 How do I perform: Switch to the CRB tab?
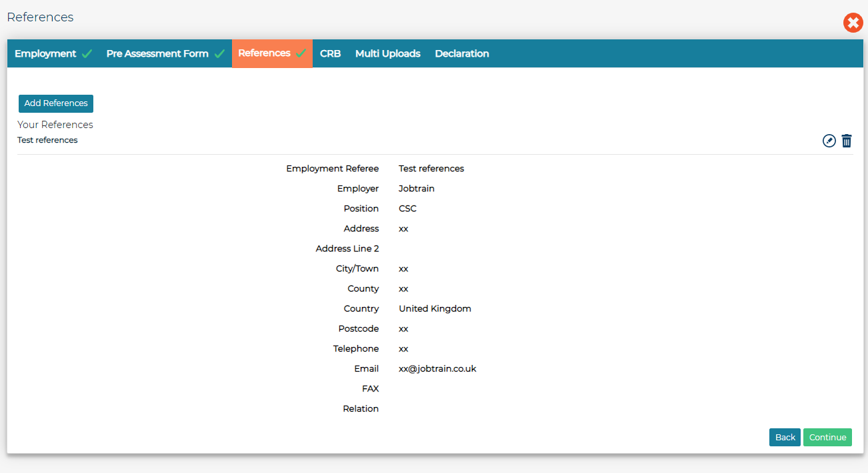point(330,53)
